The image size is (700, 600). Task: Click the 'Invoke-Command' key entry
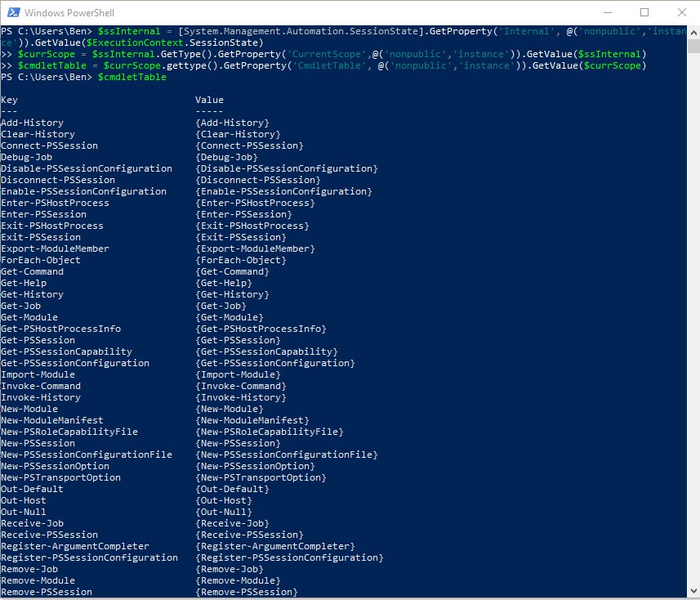[41, 386]
